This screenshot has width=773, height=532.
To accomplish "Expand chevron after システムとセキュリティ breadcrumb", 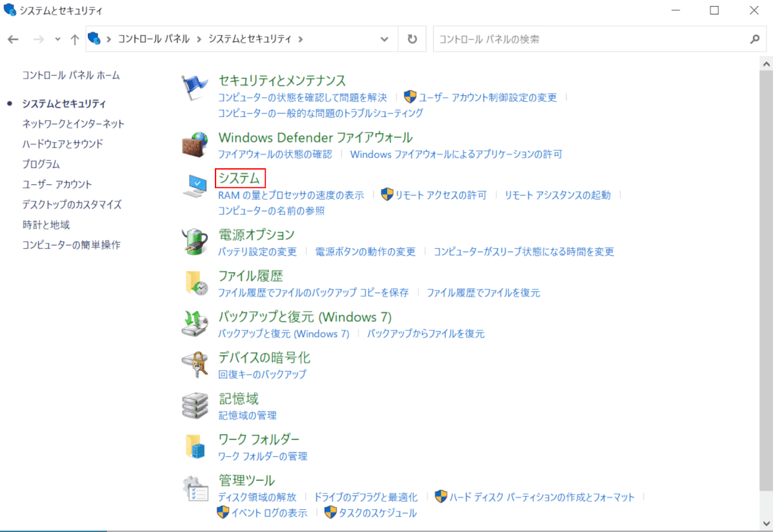I will (x=301, y=39).
